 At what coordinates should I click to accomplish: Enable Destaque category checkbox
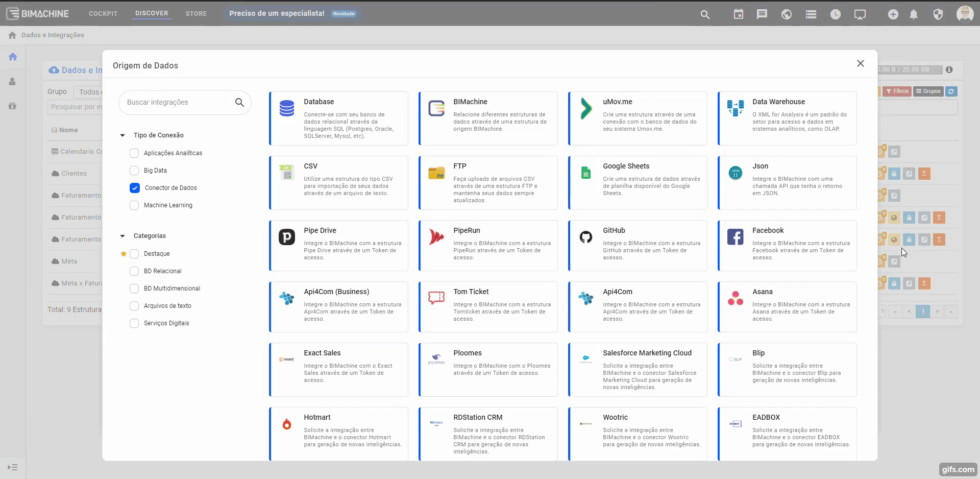pyautogui.click(x=134, y=254)
